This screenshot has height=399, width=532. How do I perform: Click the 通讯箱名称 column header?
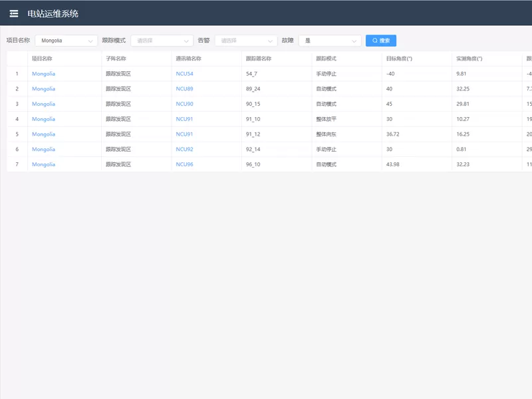pos(188,59)
